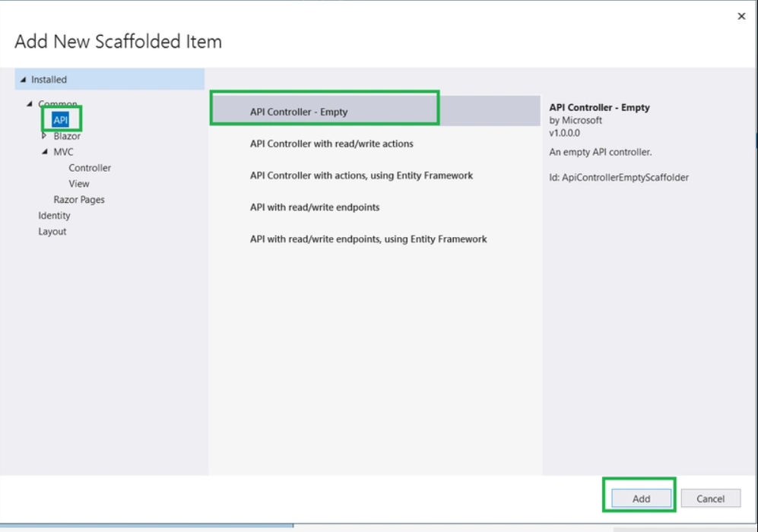Click the Add button
This screenshot has height=532, width=758.
(x=641, y=499)
